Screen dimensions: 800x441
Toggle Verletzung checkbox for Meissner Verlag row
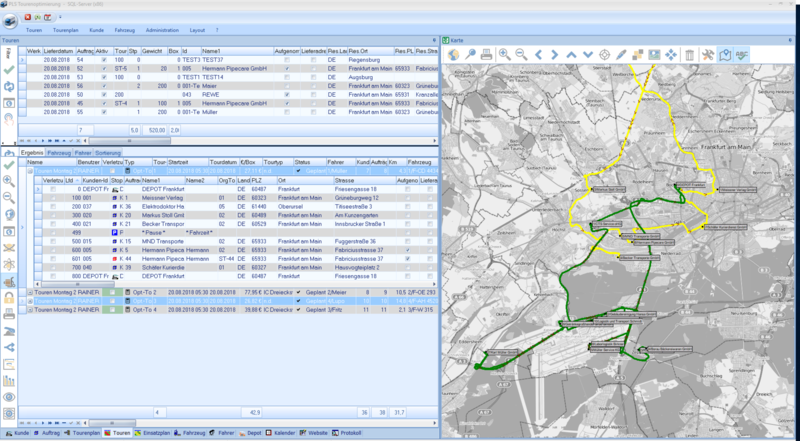(52, 199)
